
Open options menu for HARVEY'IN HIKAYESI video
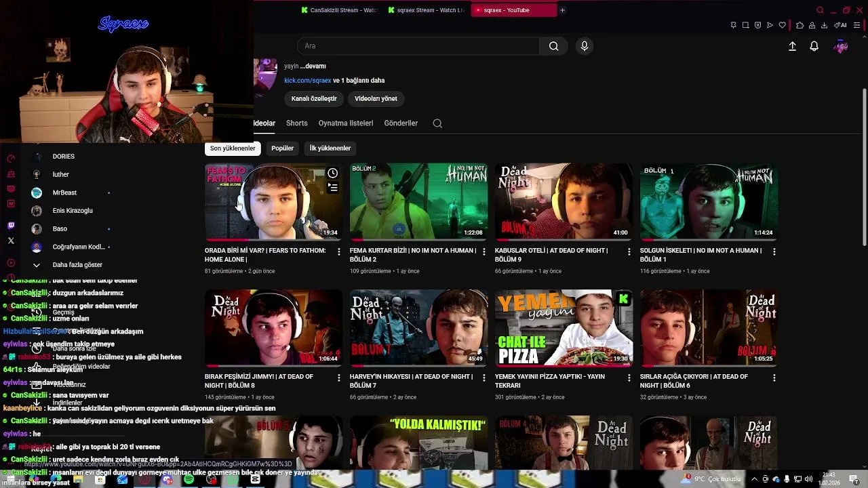[484, 378]
